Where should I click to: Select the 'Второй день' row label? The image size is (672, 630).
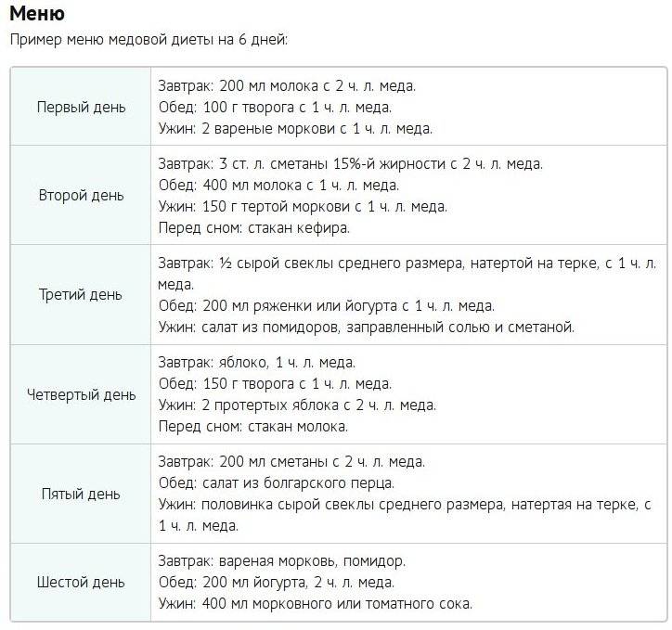tap(81, 195)
